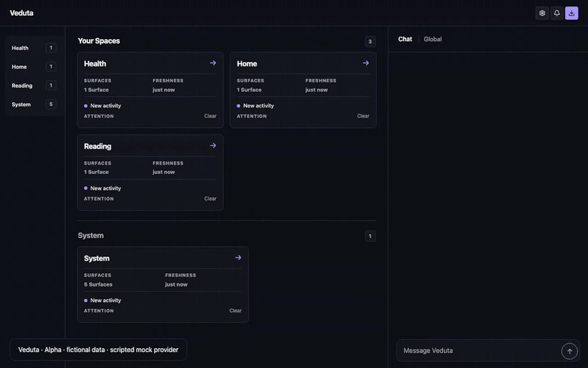Select Health in the left sidebar
Viewport: 588px width, 368px height.
click(33, 48)
